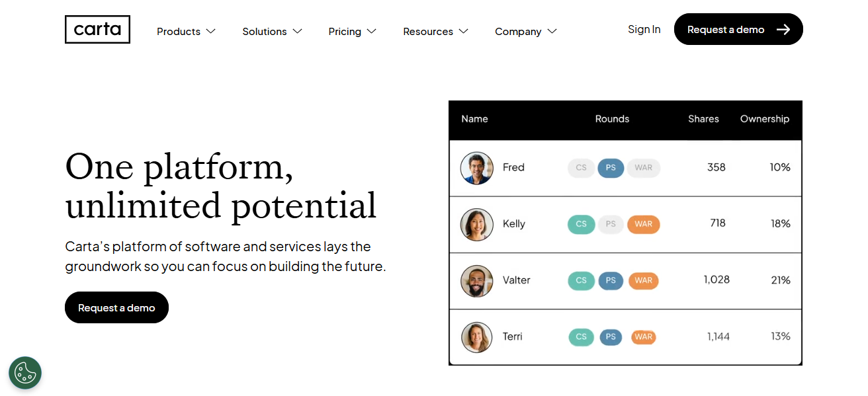Open the cookie preferences icon

25,373
